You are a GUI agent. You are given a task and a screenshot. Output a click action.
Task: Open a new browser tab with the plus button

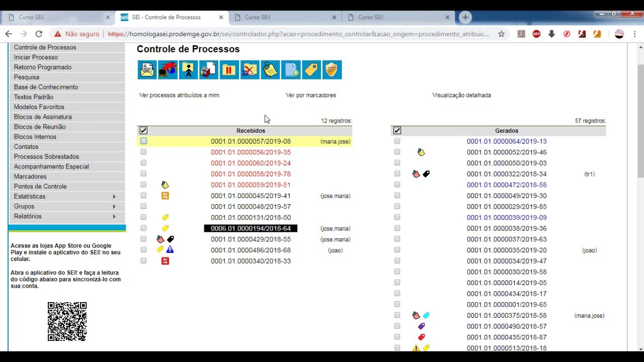(465, 17)
